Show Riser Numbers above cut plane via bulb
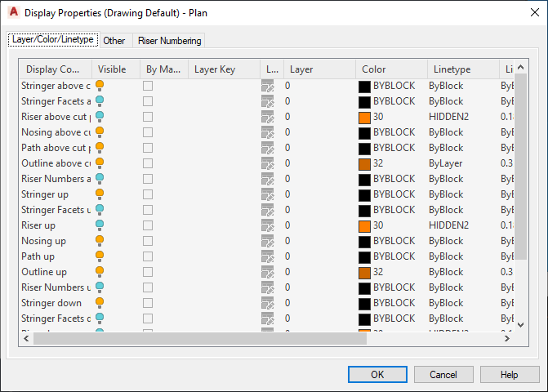Image resolution: width=548 pixels, height=392 pixels. 100,179
